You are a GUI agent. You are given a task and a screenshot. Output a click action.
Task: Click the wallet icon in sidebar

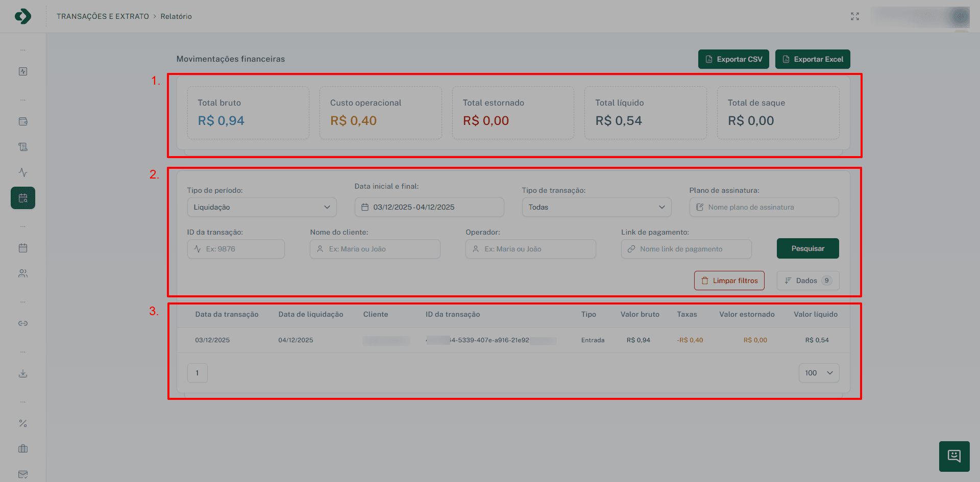(23, 121)
